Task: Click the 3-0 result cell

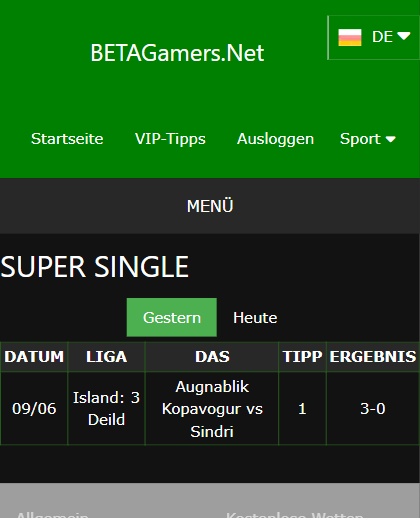Action: click(373, 409)
